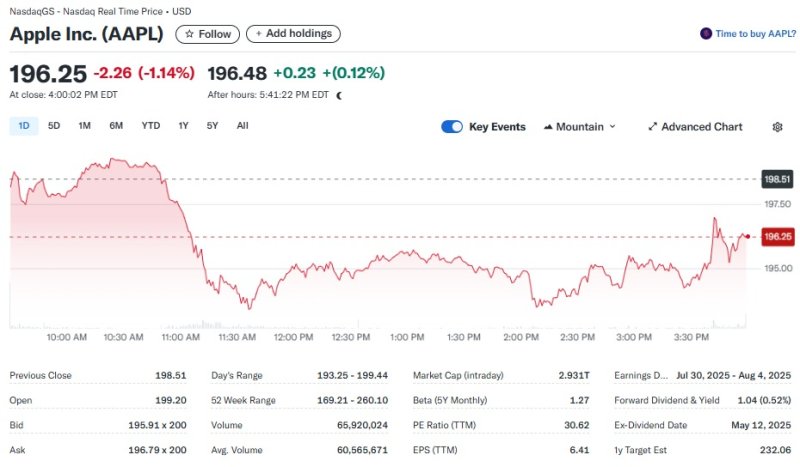Select the All time range
This screenshot has width=800, height=467.
tap(242, 126)
